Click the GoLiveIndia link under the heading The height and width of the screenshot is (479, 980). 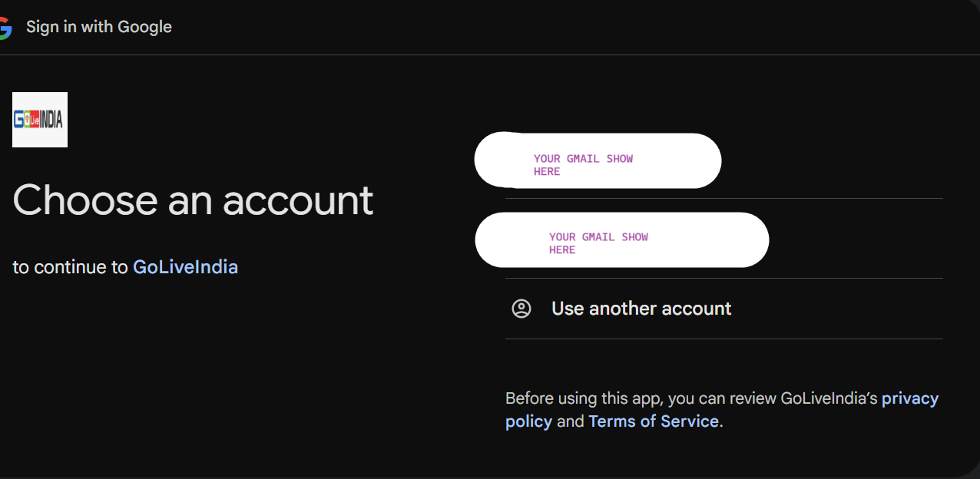coord(185,267)
